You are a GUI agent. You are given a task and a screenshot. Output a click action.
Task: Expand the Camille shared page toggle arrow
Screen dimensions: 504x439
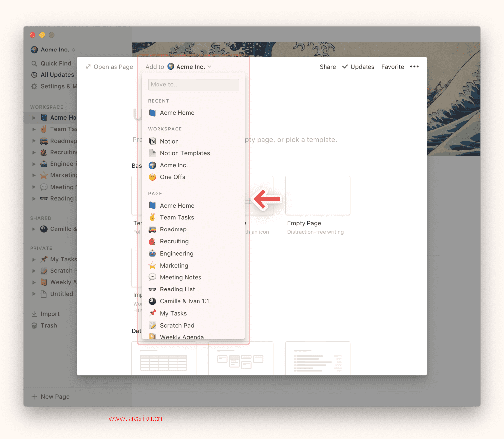[34, 229]
